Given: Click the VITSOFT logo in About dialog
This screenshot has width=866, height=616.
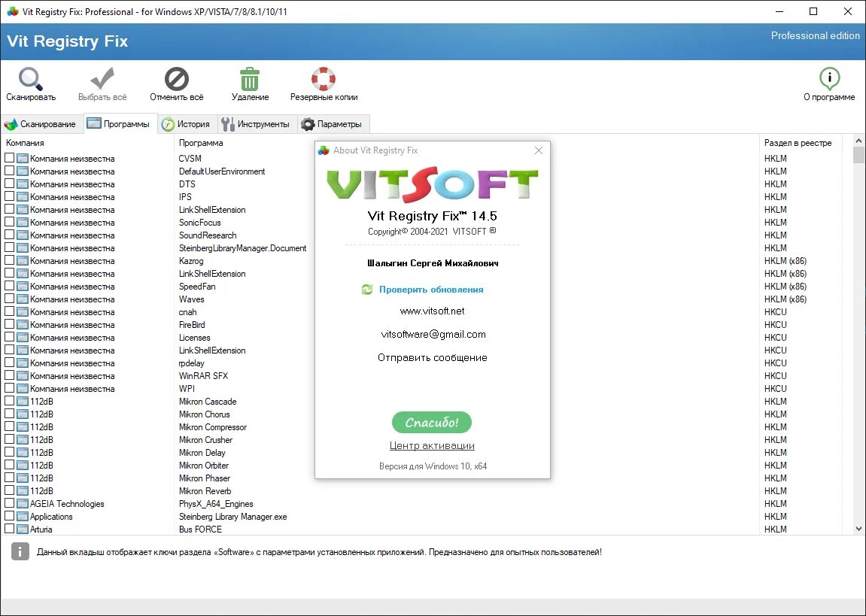Looking at the screenshot, I should tap(432, 184).
